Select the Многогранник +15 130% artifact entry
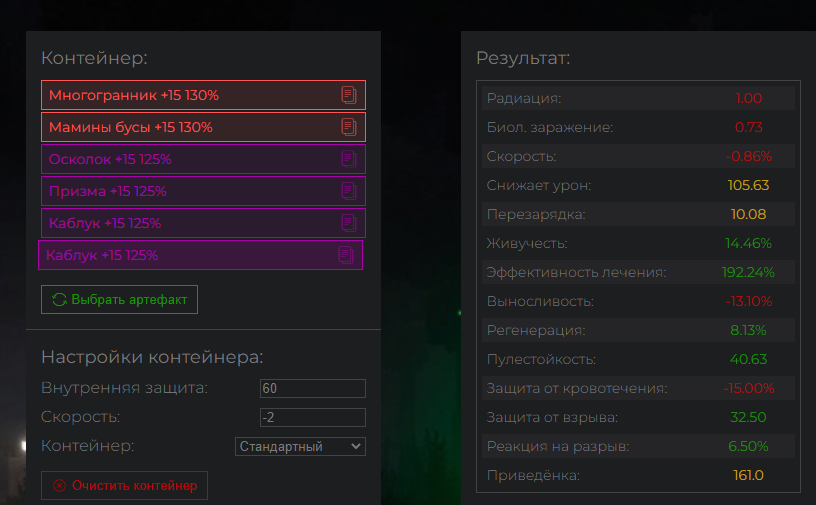The height and width of the screenshot is (505, 816). [x=203, y=95]
